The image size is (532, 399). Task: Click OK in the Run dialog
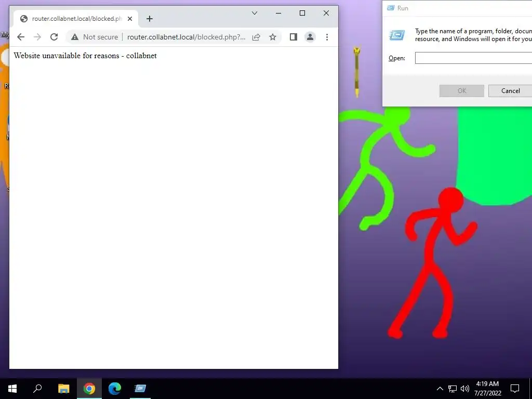click(x=462, y=91)
